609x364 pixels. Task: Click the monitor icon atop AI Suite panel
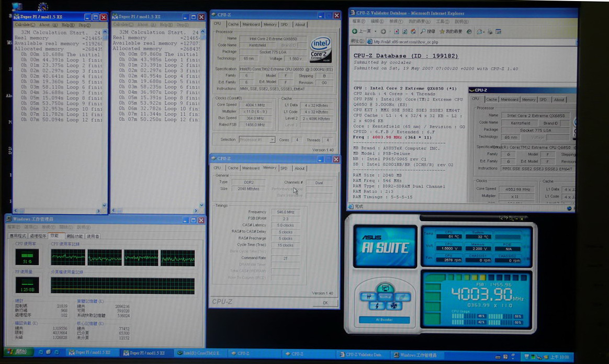[385, 287]
